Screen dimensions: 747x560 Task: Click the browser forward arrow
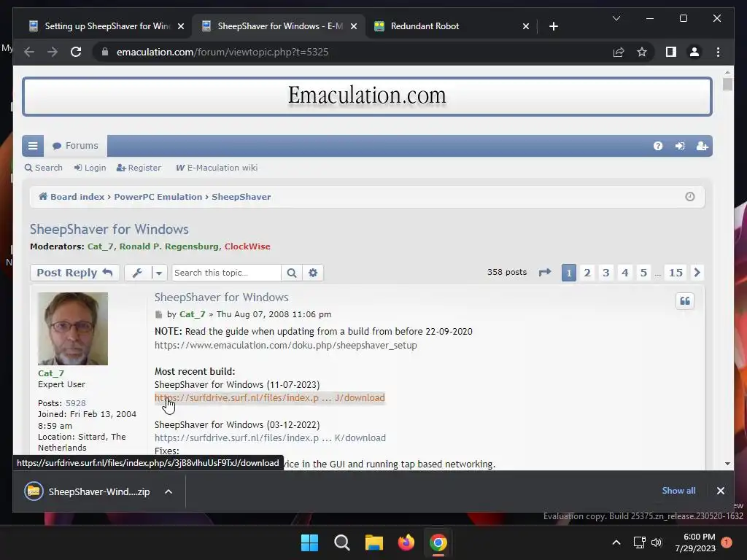click(x=53, y=52)
